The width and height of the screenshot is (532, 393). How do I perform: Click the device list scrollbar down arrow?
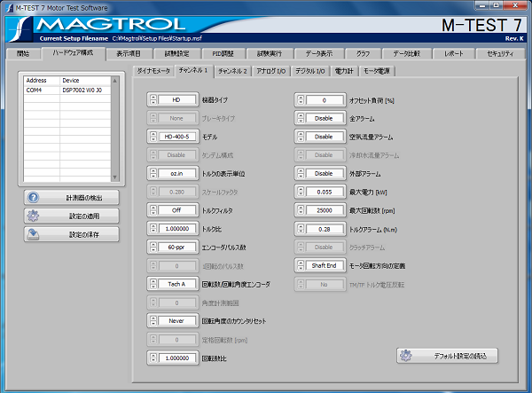pos(115,177)
